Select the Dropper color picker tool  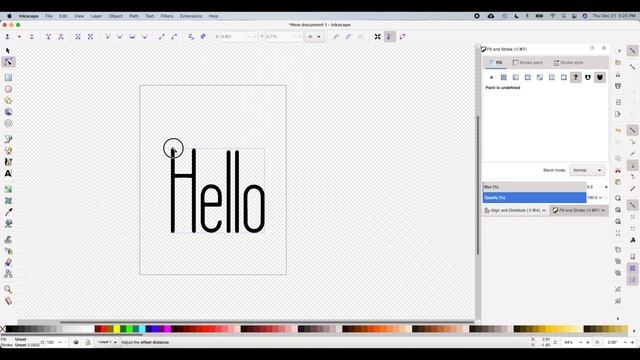[x=8, y=212]
